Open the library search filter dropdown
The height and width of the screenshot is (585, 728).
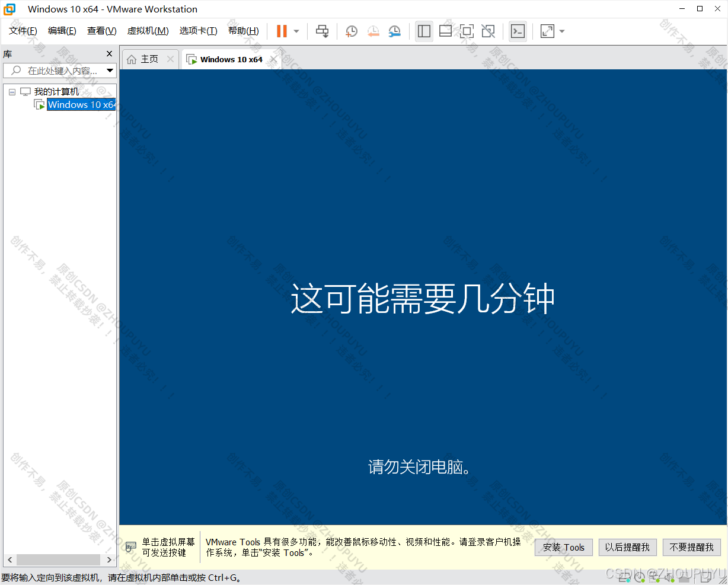(x=110, y=71)
